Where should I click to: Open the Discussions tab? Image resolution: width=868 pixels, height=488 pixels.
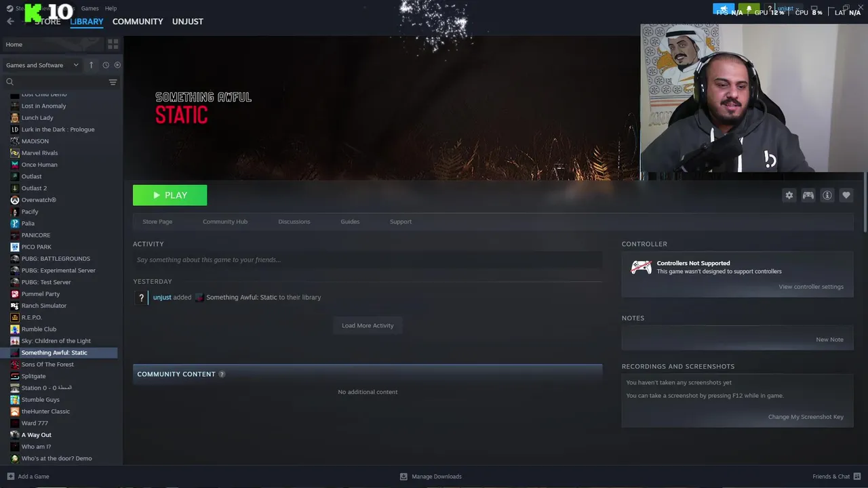(294, 222)
